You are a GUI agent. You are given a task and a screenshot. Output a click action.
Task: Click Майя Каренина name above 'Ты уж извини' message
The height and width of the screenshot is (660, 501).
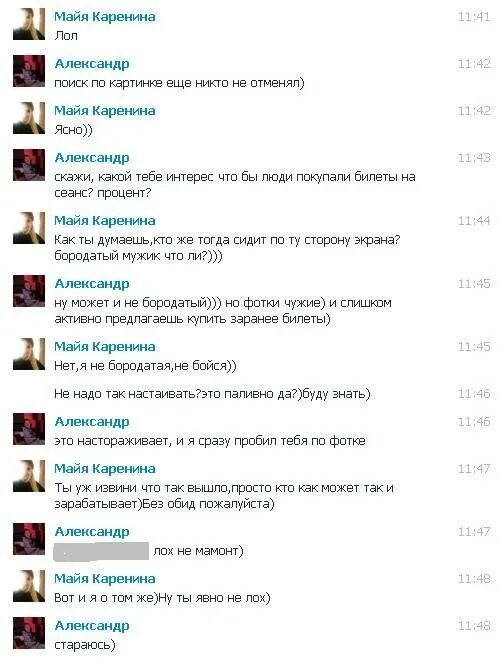click(104, 468)
